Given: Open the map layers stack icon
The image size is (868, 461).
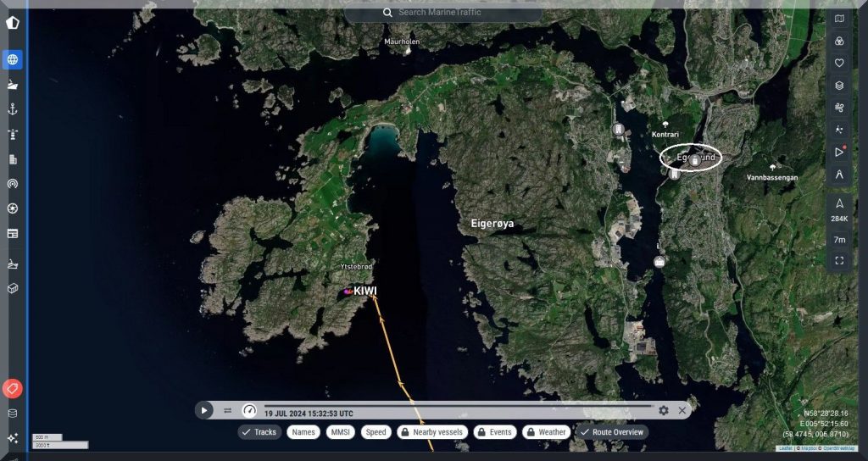Looking at the screenshot, I should 839,85.
